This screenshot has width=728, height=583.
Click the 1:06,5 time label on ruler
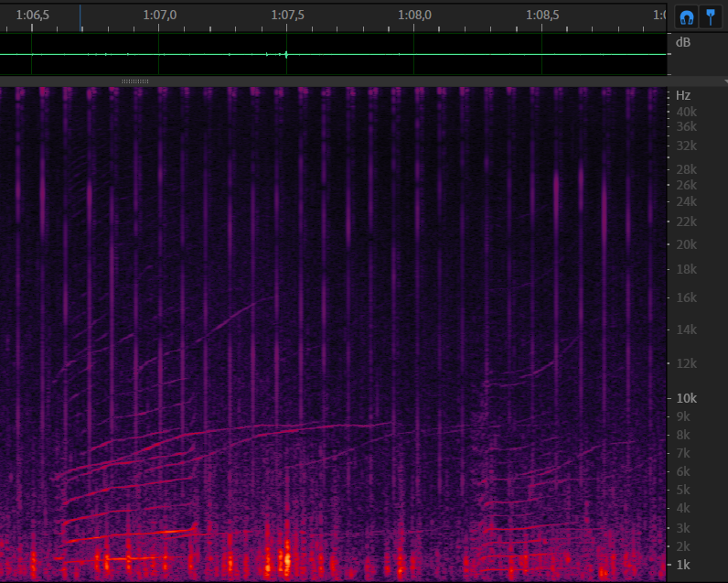(33, 15)
